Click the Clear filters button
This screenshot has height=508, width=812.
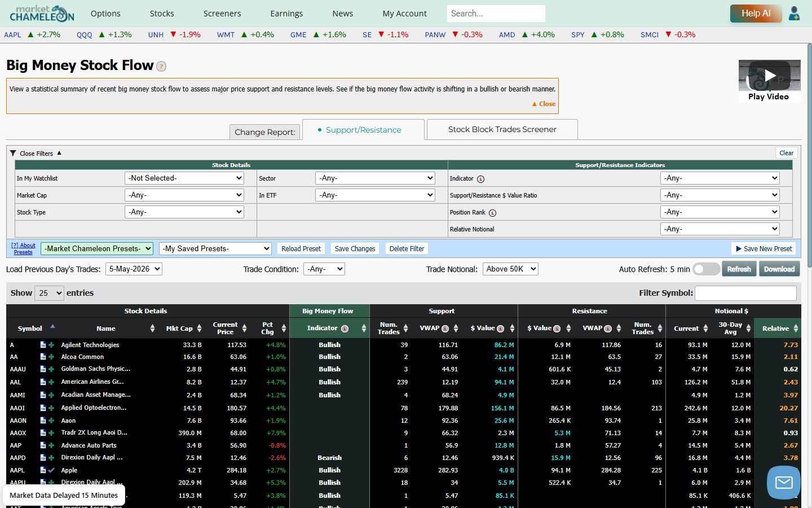point(786,153)
